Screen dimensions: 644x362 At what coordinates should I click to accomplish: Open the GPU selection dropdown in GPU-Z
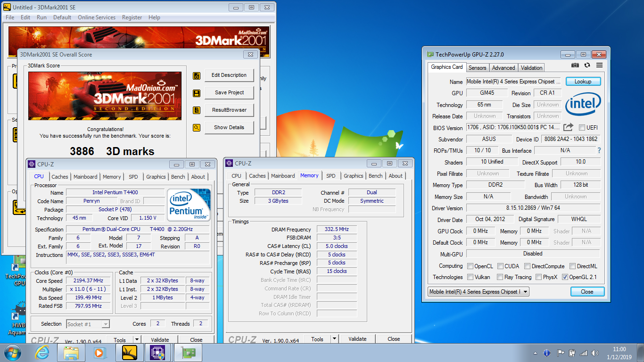point(478,292)
